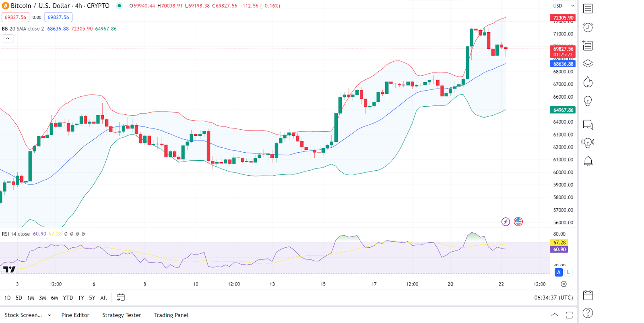Image resolution: width=644 pixels, height=323 pixels.
Task: Open the Ideas Streams broadcast icon
Action: pos(588,143)
